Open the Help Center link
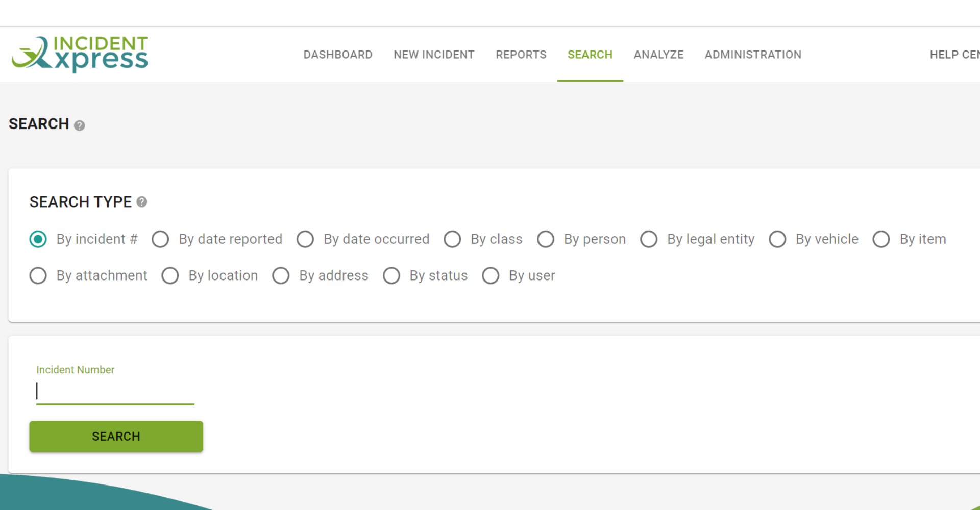This screenshot has width=980, height=510. 953,55
